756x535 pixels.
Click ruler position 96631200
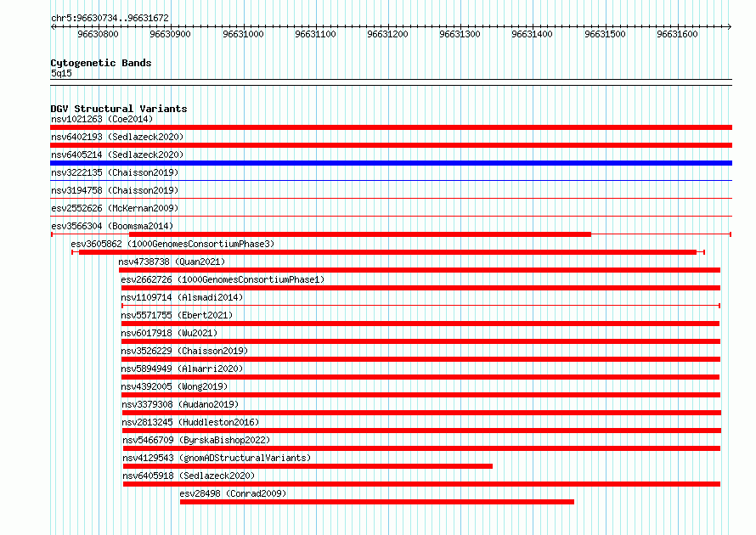(x=387, y=34)
